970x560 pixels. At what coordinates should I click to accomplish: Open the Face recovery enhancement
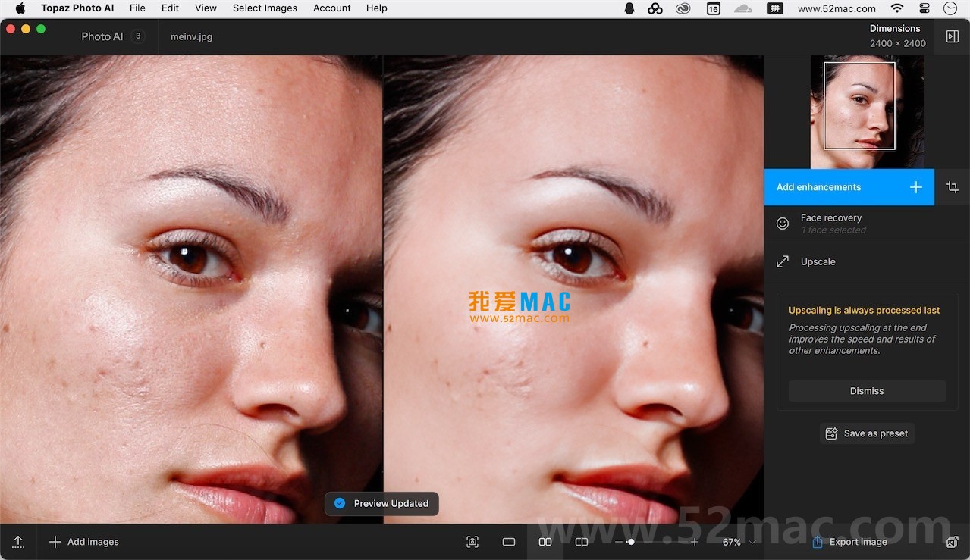(x=867, y=224)
